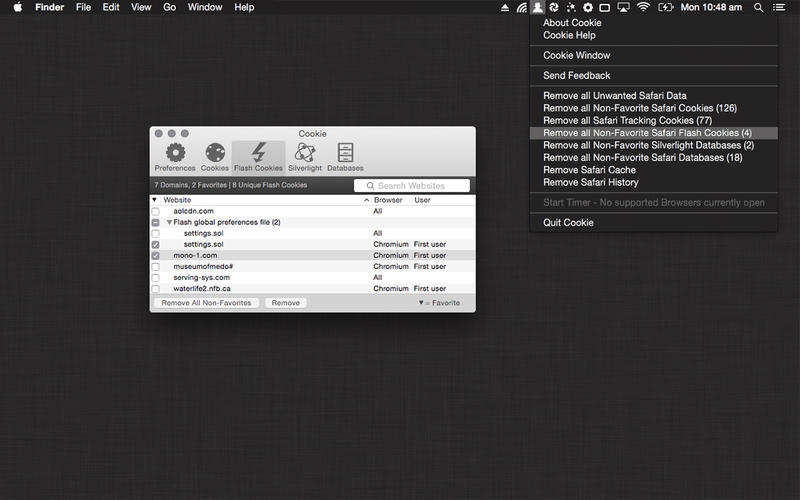
Task: Click the diagonal signal-arcs icon beside eject
Action: coord(521,8)
